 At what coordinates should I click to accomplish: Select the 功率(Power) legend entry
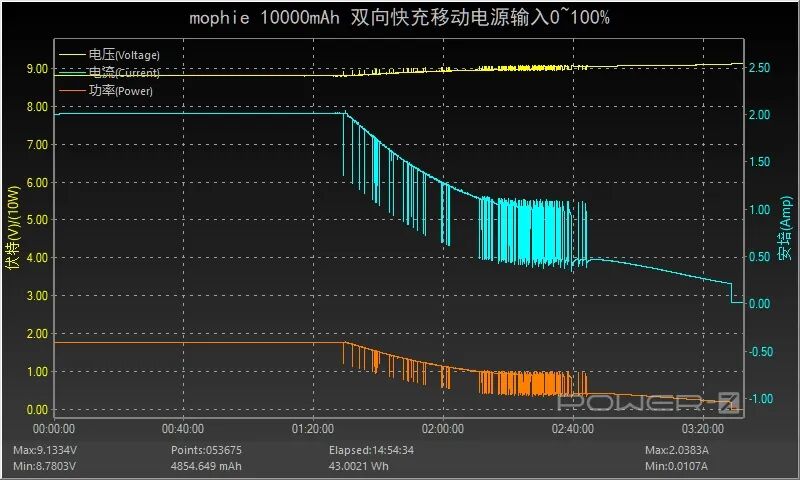click(106, 91)
